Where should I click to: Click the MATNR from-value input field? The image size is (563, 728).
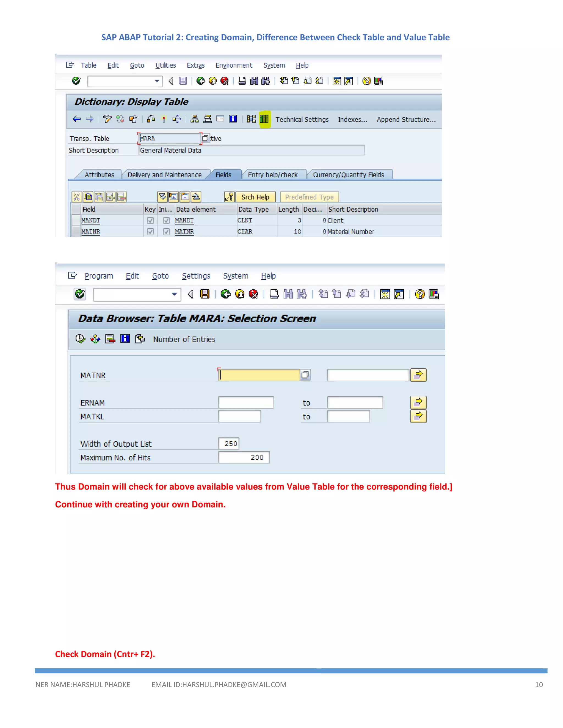click(x=260, y=375)
